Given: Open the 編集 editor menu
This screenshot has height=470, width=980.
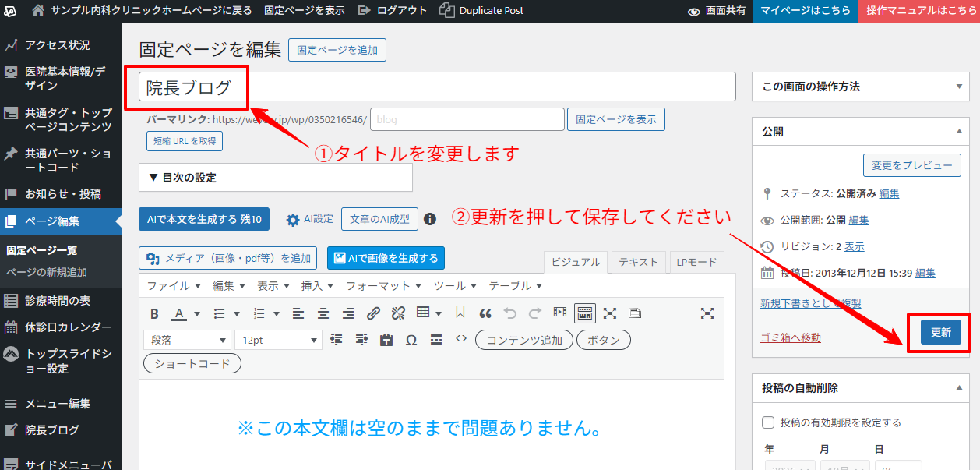Looking at the screenshot, I should [229, 286].
